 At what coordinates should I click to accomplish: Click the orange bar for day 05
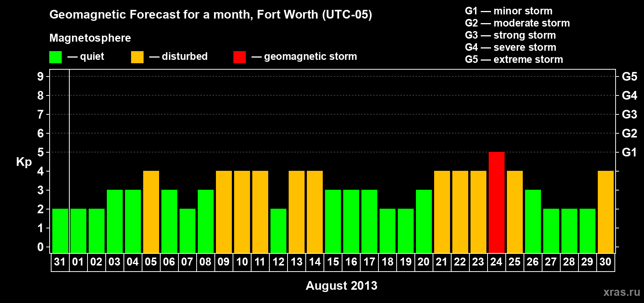(x=151, y=212)
